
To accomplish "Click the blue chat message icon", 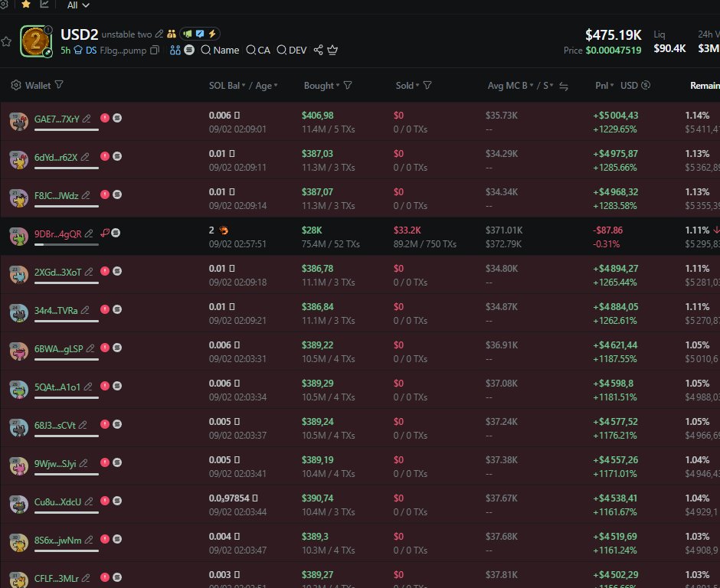I will [x=200, y=34].
